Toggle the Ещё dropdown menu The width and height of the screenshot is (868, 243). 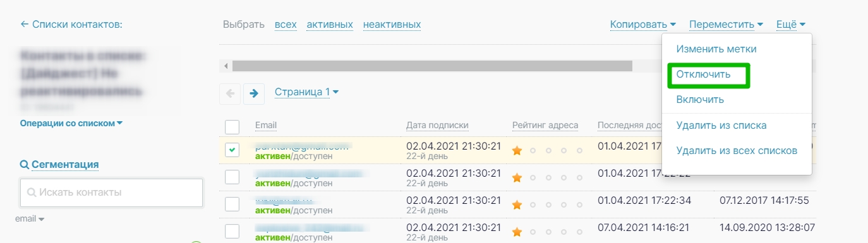click(x=791, y=25)
